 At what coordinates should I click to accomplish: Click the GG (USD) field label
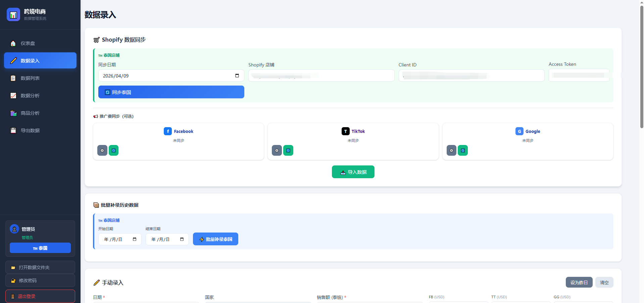click(562, 297)
